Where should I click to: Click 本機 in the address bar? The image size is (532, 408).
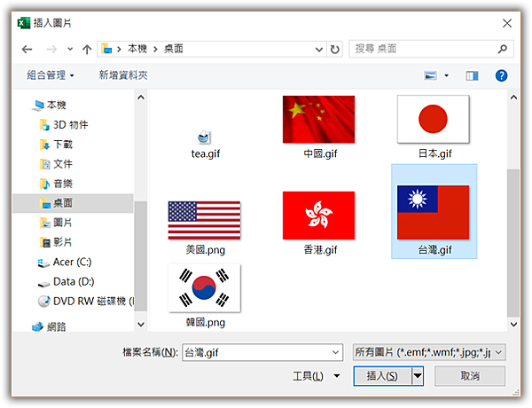click(137, 49)
